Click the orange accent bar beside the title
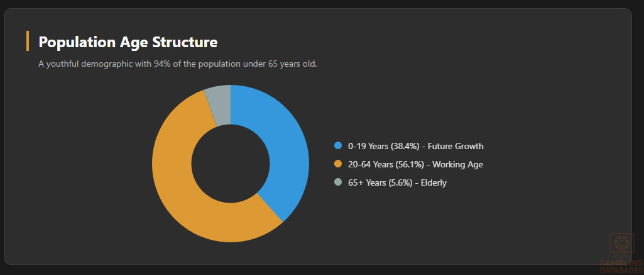 point(28,41)
